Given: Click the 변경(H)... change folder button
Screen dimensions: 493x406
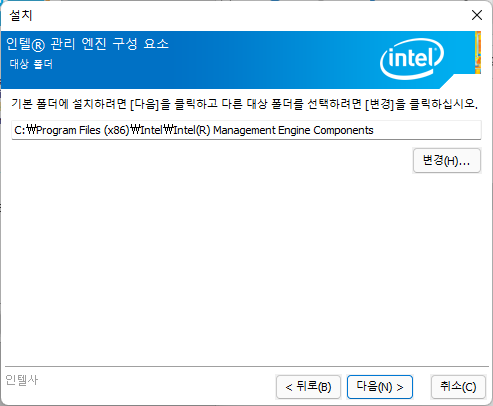Looking at the screenshot, I should click(x=447, y=161).
